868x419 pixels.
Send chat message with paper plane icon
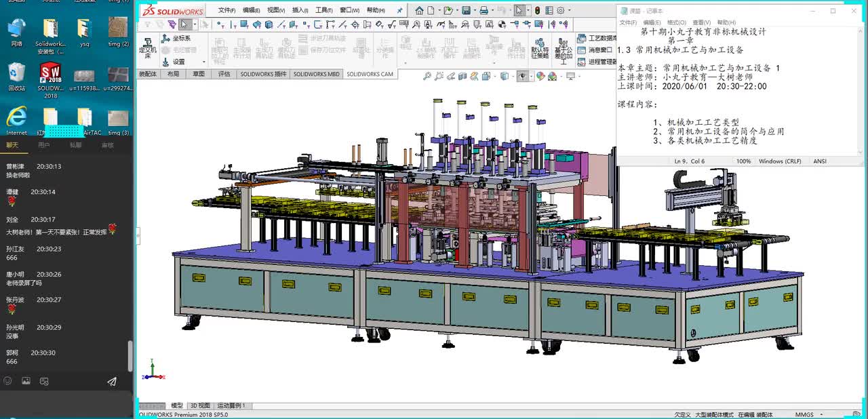pyautogui.click(x=112, y=382)
